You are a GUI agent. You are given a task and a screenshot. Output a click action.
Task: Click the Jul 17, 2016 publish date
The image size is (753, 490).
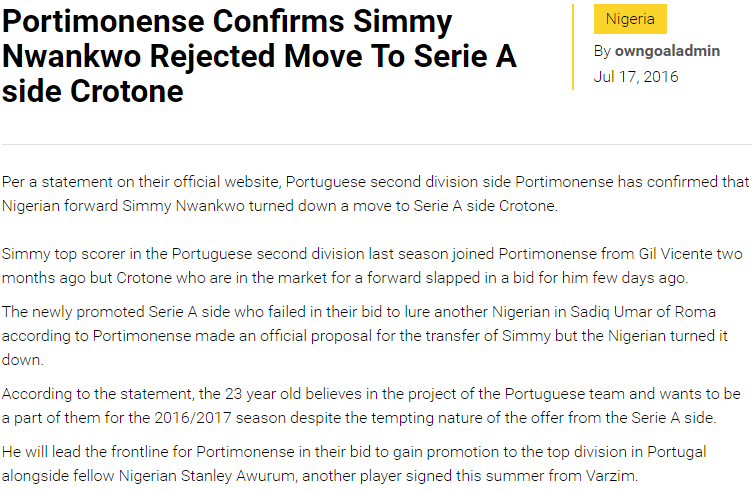[x=635, y=76]
